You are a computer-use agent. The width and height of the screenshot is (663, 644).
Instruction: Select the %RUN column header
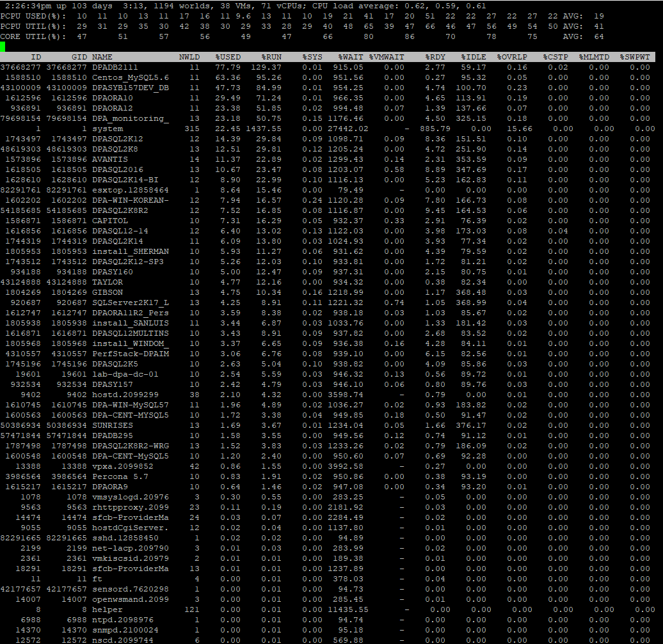coord(271,56)
